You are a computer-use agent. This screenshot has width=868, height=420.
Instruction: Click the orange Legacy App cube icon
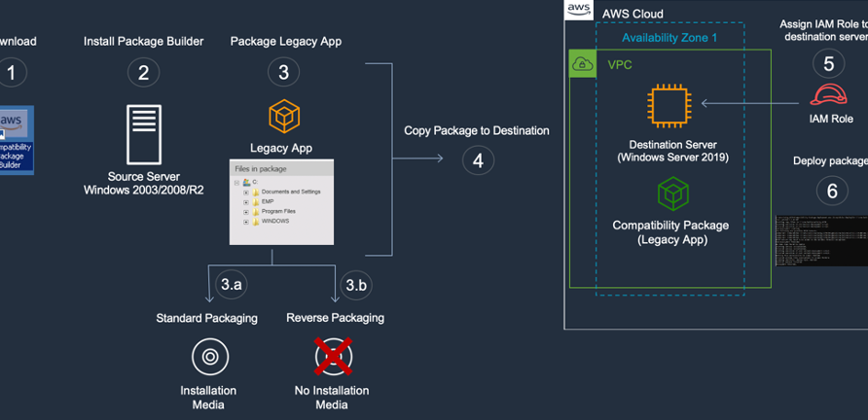coord(283,118)
